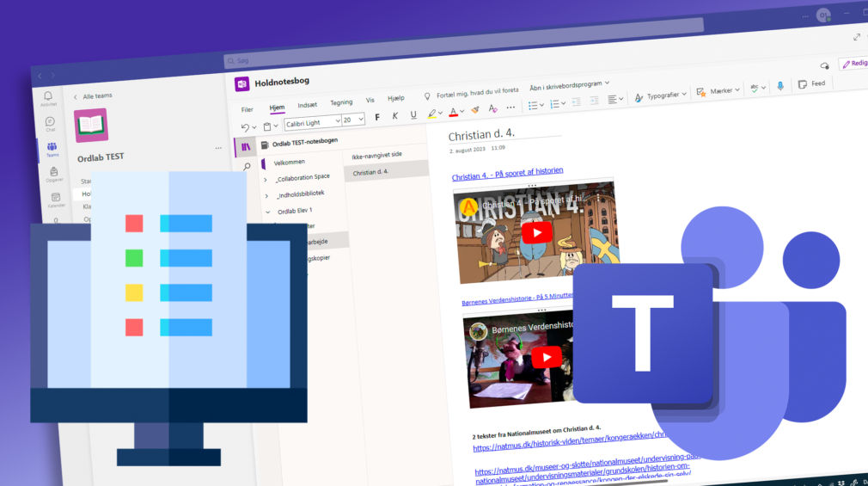This screenshot has height=486, width=868.
Task: Open the notebook search magnifier
Action: (247, 166)
